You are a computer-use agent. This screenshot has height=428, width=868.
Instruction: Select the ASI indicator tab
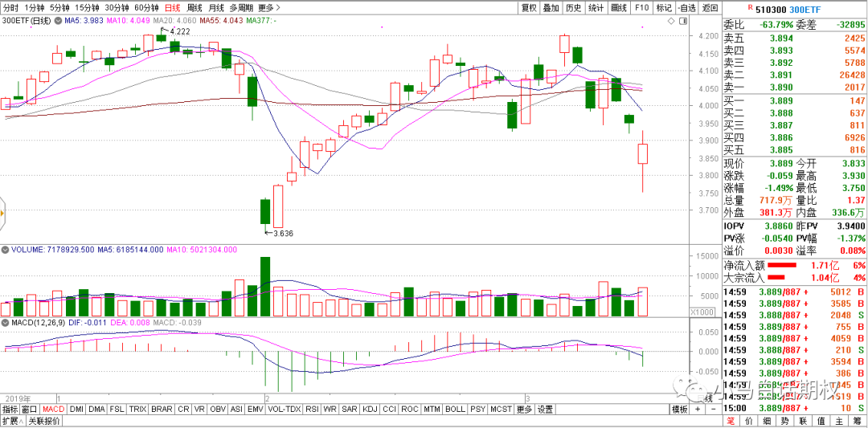(237, 410)
